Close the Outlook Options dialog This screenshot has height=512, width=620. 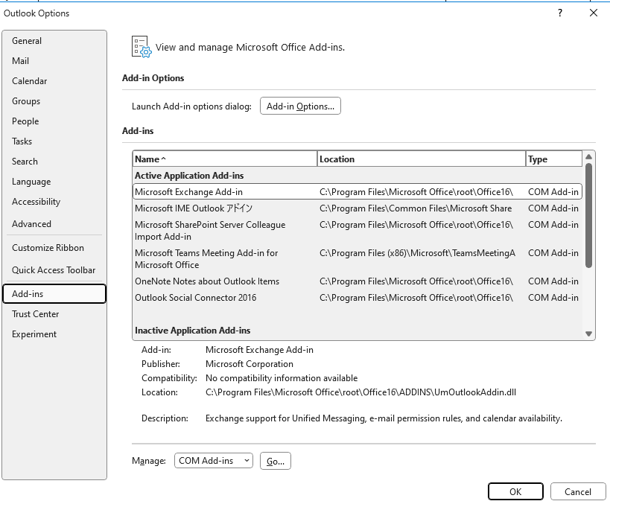pyautogui.click(x=594, y=13)
